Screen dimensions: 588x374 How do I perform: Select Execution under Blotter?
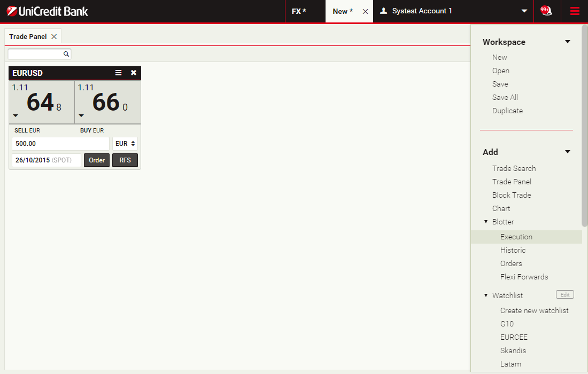pyautogui.click(x=516, y=237)
